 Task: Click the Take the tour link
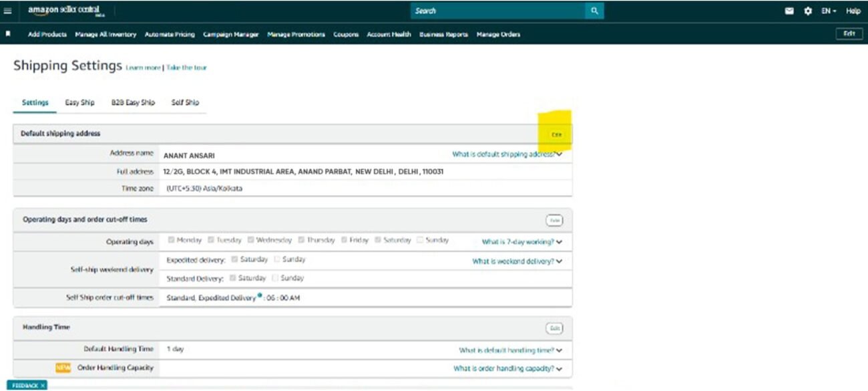tap(186, 68)
